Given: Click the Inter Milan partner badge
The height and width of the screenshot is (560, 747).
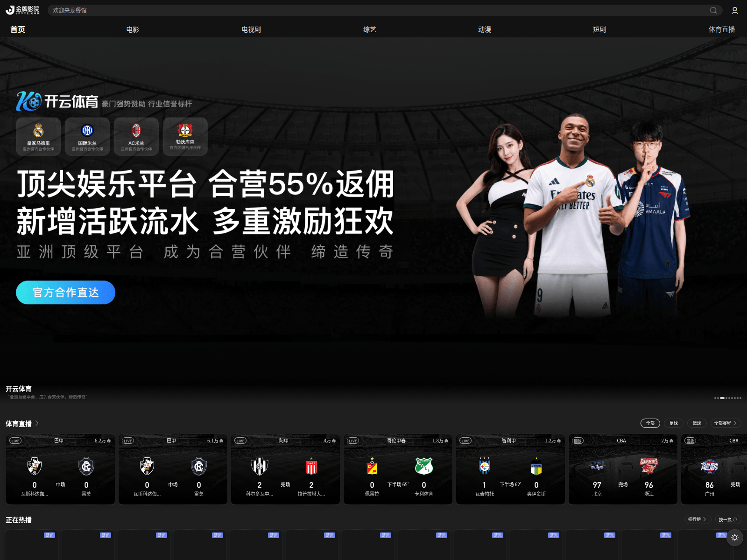Looking at the screenshot, I should click(87, 137).
